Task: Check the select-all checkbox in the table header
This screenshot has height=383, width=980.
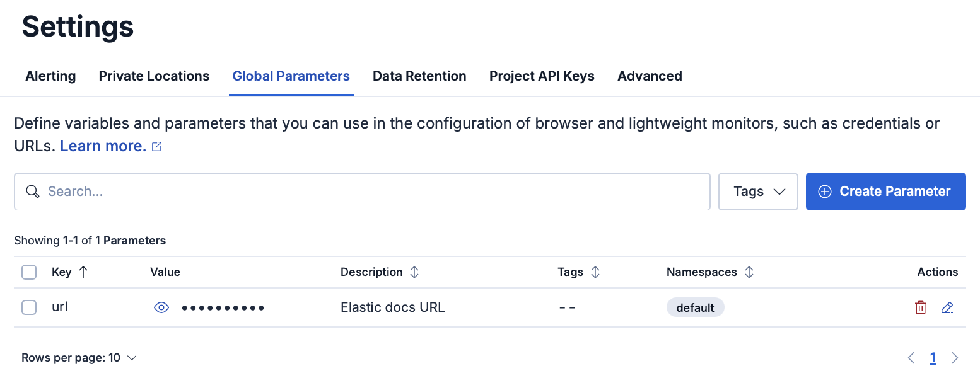Action: pyautogui.click(x=29, y=272)
